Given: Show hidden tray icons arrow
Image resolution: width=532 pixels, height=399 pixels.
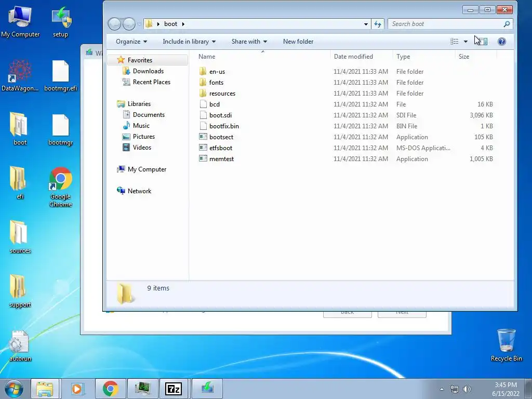Looking at the screenshot, I should pyautogui.click(x=442, y=389).
